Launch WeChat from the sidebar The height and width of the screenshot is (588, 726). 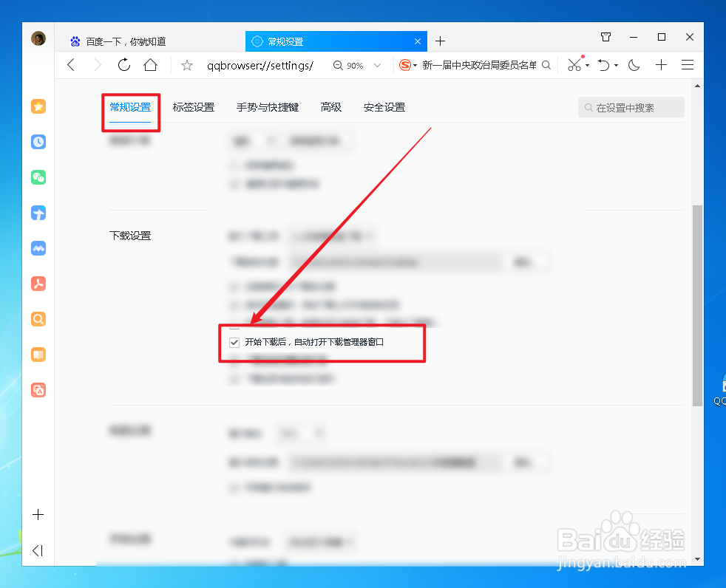click(38, 177)
